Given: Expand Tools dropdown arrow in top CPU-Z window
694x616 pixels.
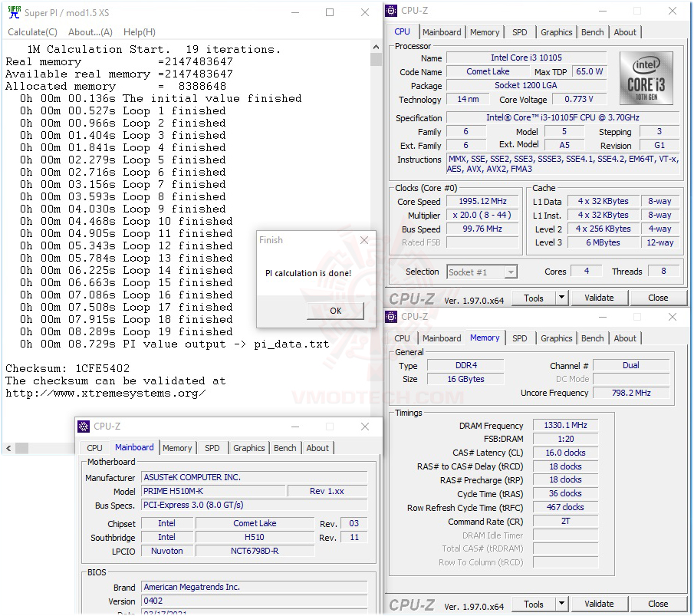Looking at the screenshot, I should [561, 298].
